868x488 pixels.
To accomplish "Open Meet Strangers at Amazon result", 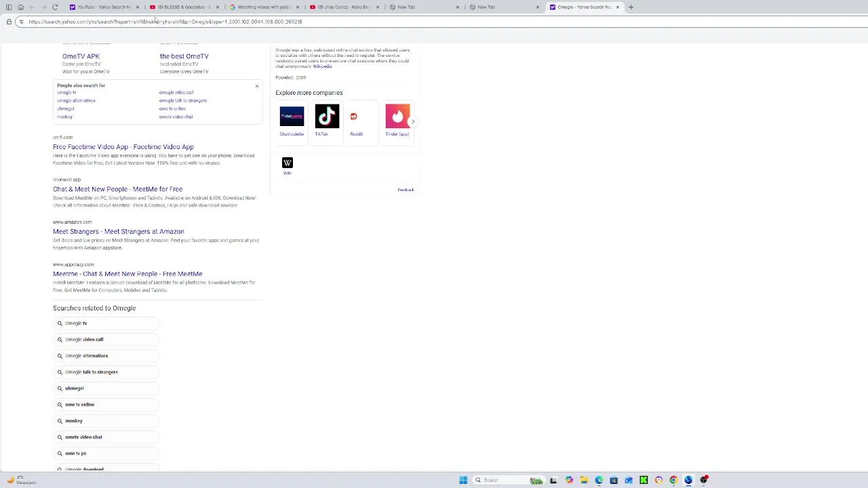I will click(x=119, y=232).
